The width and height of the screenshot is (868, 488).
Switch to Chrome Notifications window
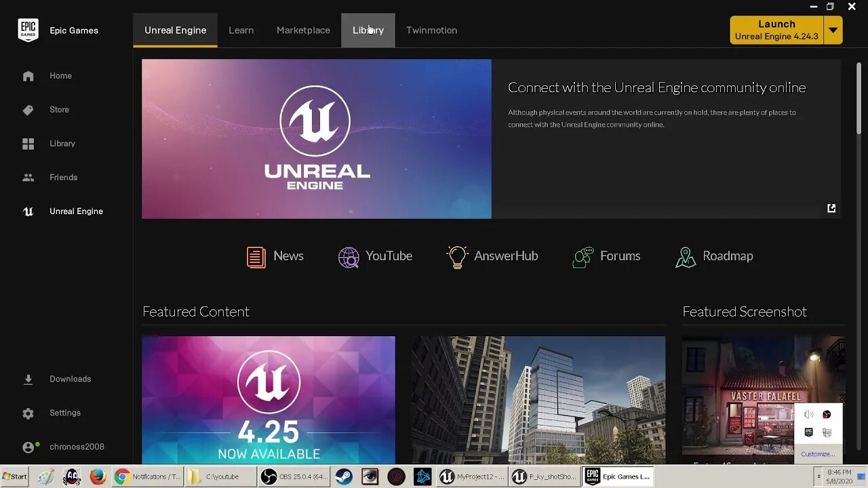(147, 476)
